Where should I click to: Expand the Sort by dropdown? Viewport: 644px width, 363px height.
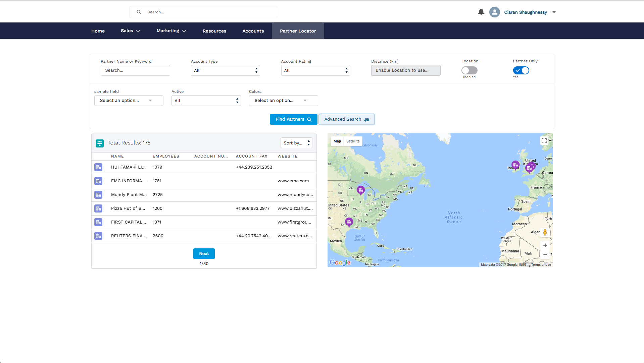click(x=296, y=143)
